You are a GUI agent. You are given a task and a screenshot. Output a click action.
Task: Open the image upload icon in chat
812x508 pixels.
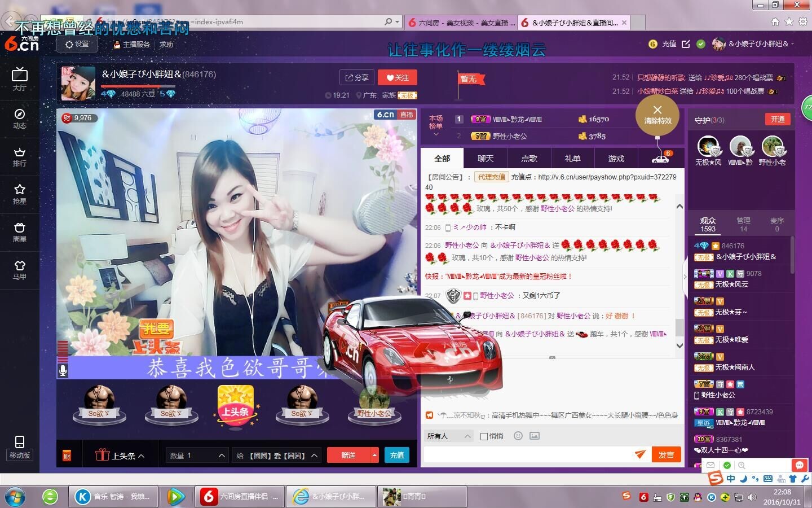coord(535,436)
